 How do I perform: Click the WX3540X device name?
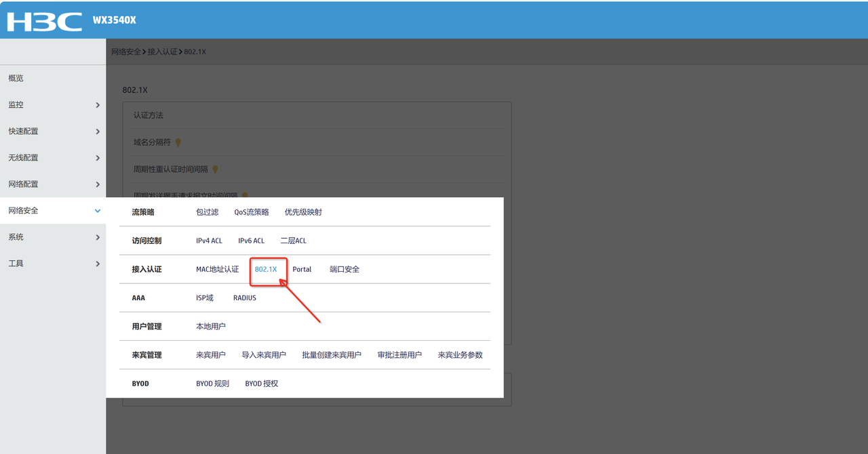115,20
